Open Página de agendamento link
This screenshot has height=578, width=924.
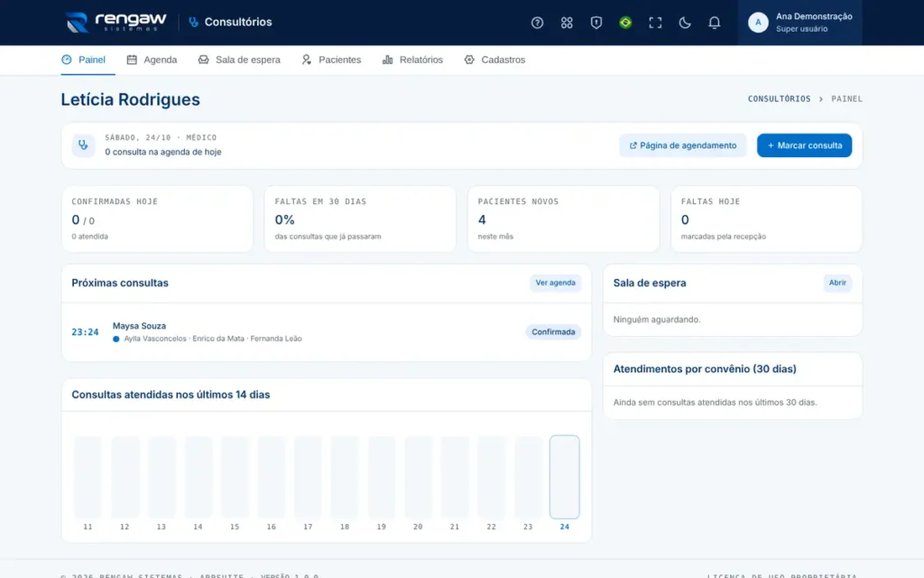click(682, 145)
